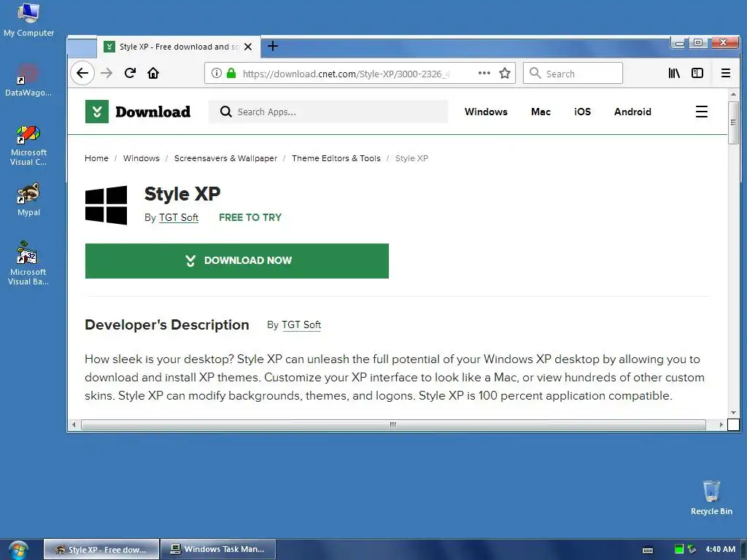Click the vertical scrollbar up arrow
Viewport: 747px width, 560px height.
tap(733, 94)
